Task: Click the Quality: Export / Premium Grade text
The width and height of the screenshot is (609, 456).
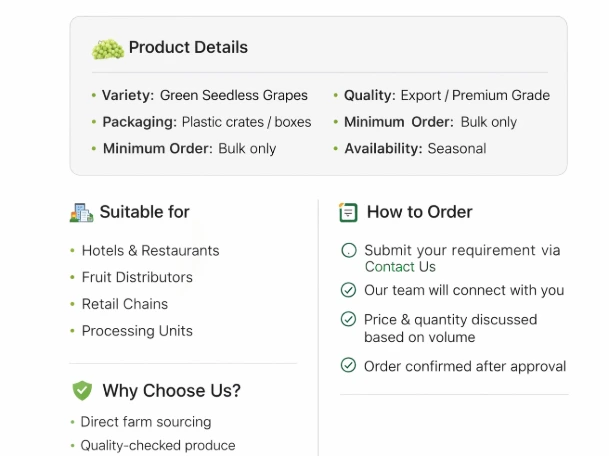Action: [446, 96]
